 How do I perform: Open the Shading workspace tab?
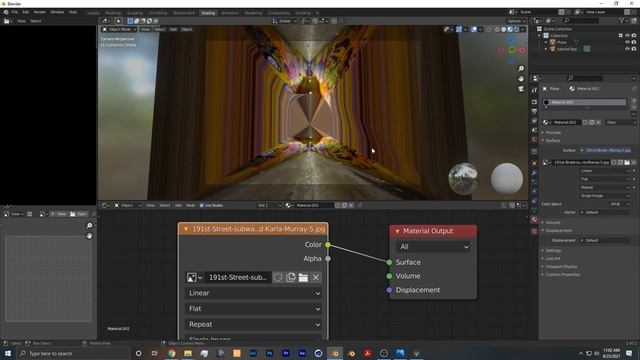click(208, 13)
